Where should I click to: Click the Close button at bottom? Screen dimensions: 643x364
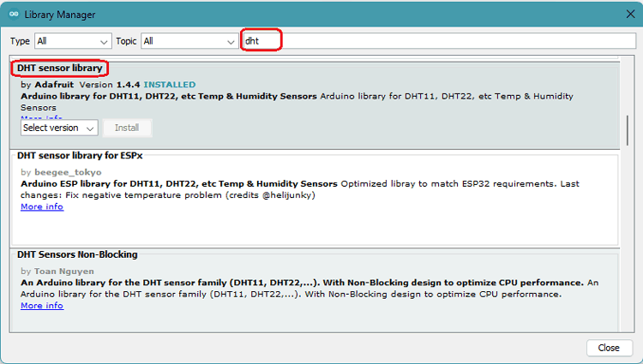click(x=609, y=348)
